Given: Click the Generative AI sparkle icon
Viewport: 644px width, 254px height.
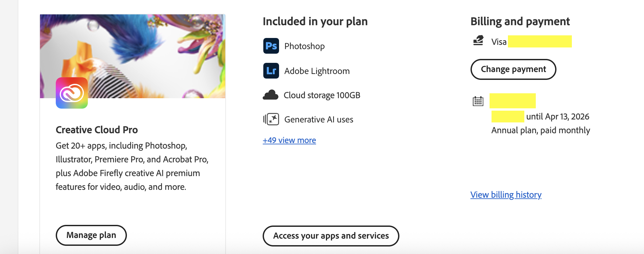Looking at the screenshot, I should [271, 119].
